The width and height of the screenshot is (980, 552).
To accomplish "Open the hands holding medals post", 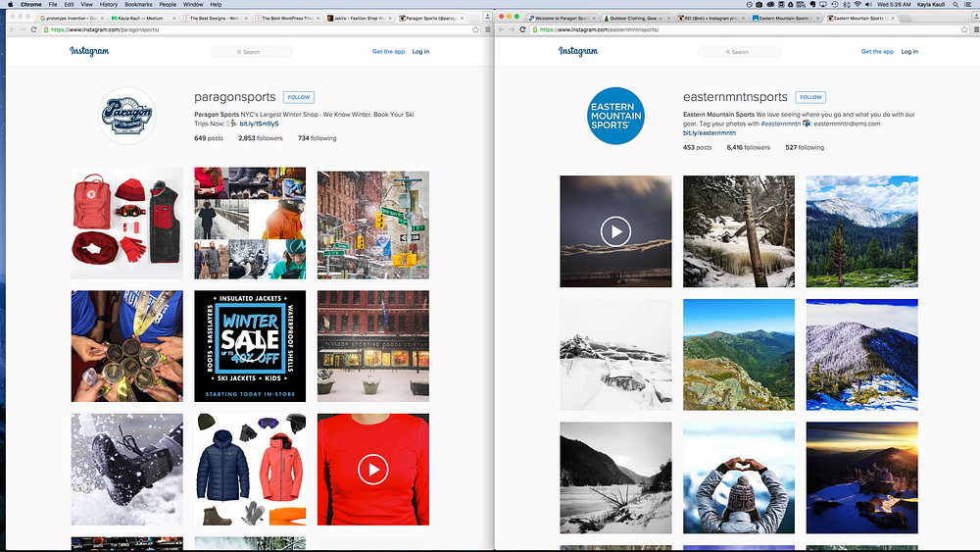I will [x=126, y=346].
